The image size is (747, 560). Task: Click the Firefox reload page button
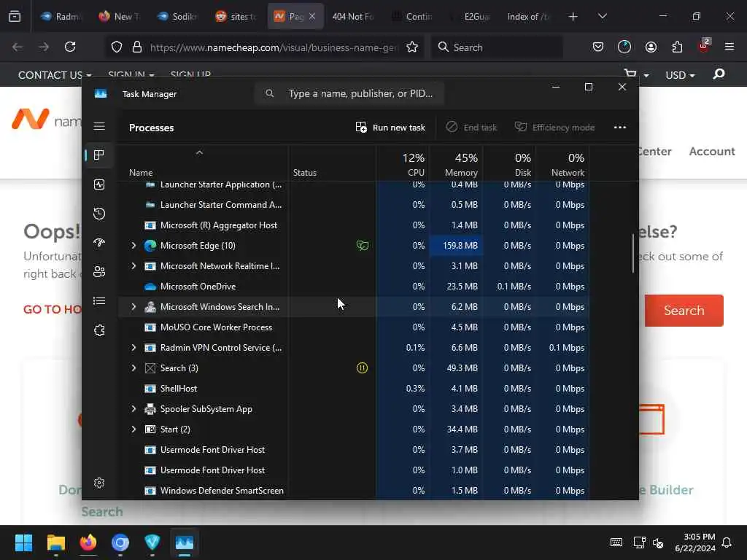[70, 47]
